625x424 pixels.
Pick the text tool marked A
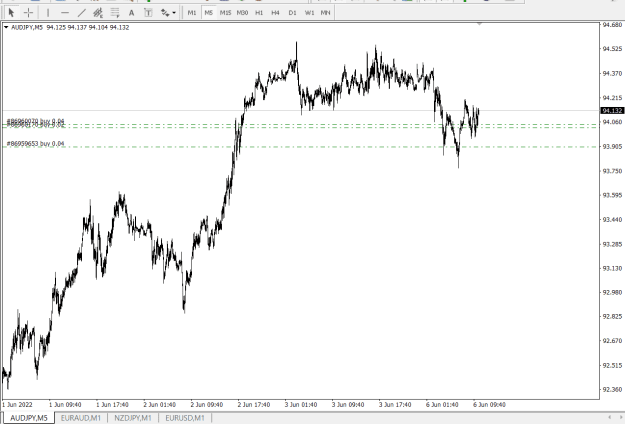pyautogui.click(x=131, y=13)
